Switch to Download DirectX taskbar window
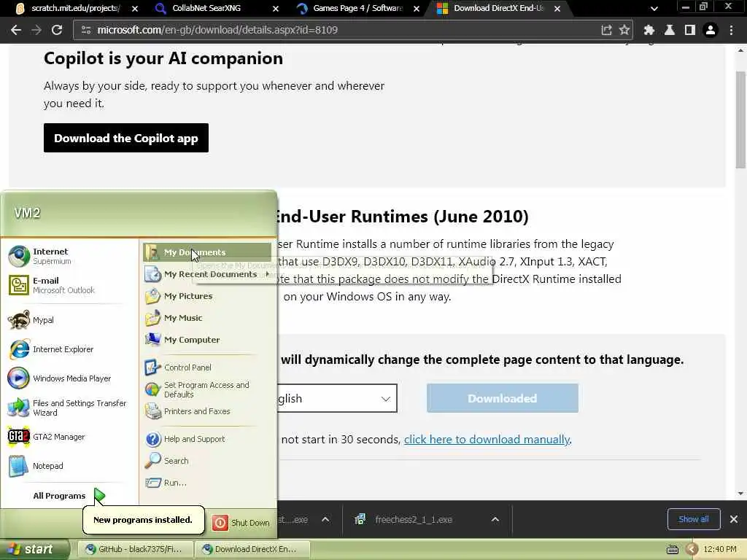Screen dimensions: 747x560 (x=252, y=549)
